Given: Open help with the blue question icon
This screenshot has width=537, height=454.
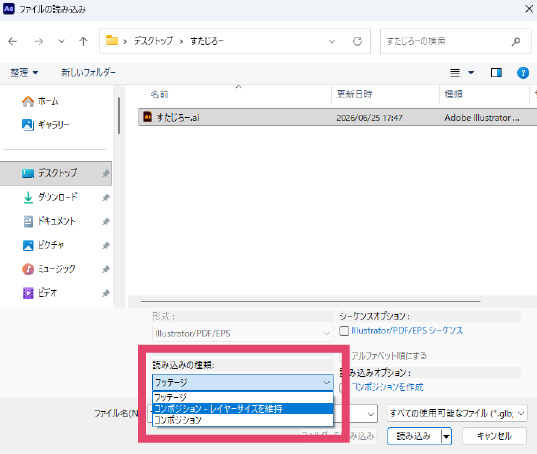Looking at the screenshot, I should pos(523,73).
